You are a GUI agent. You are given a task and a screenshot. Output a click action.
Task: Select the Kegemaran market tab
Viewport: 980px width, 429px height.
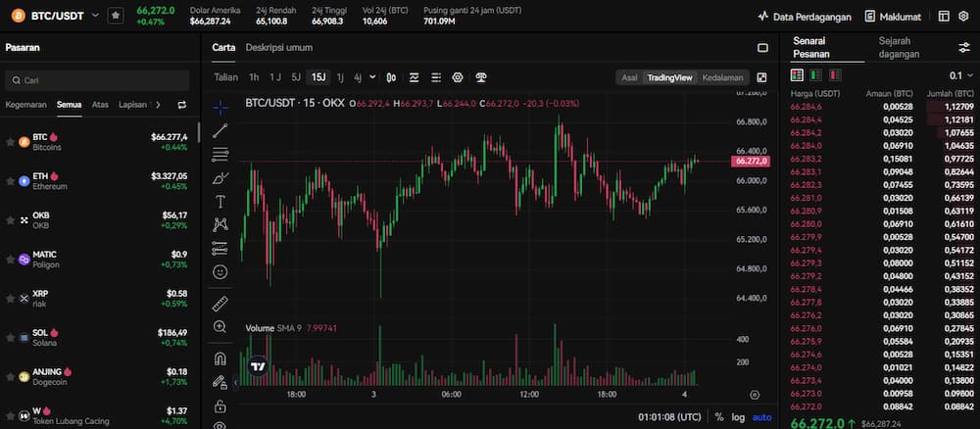coord(26,105)
